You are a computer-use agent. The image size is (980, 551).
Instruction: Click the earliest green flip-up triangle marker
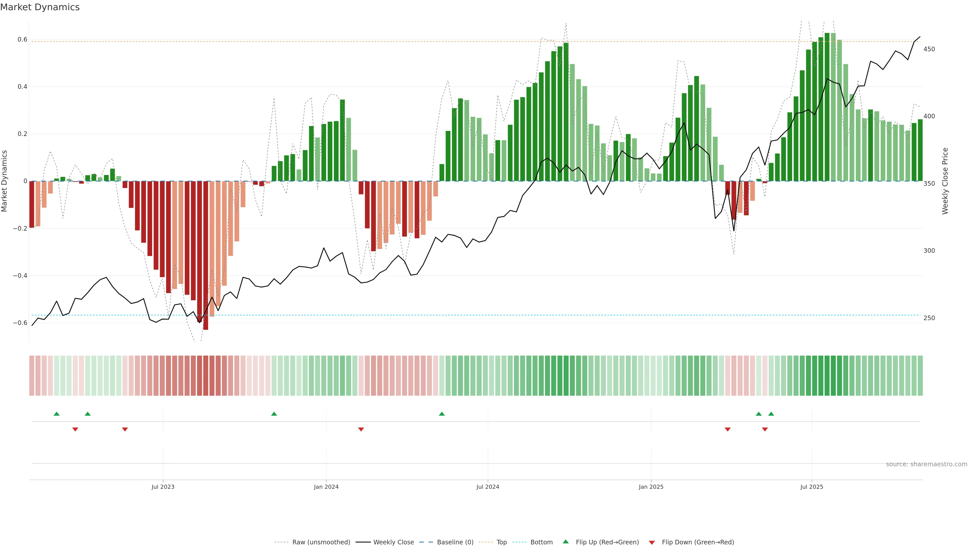pyautogui.click(x=57, y=414)
